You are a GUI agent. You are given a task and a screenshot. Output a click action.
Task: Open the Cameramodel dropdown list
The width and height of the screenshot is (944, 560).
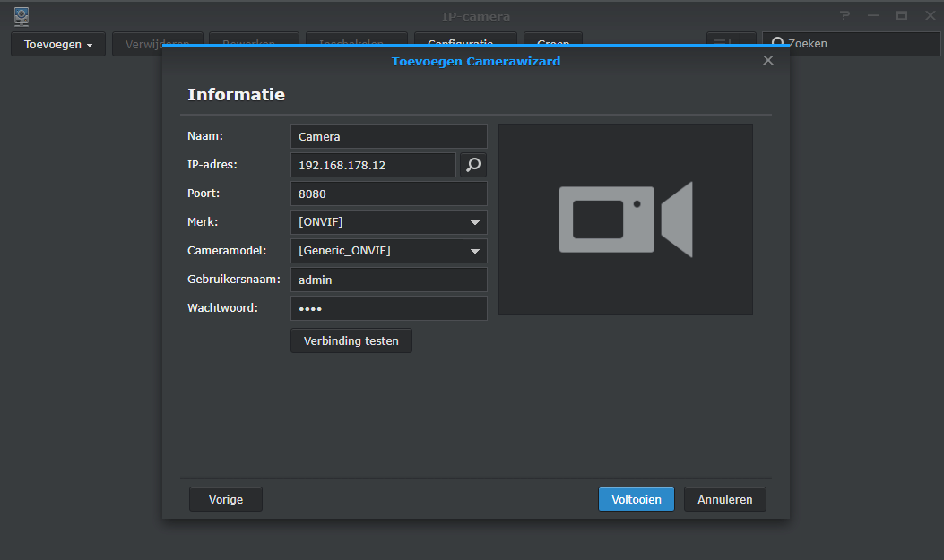[x=474, y=251]
